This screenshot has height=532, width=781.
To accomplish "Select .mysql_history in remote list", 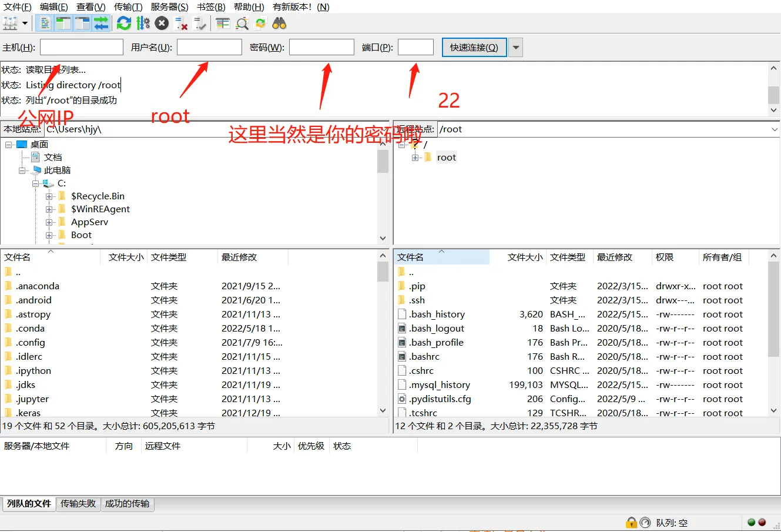I will point(439,385).
